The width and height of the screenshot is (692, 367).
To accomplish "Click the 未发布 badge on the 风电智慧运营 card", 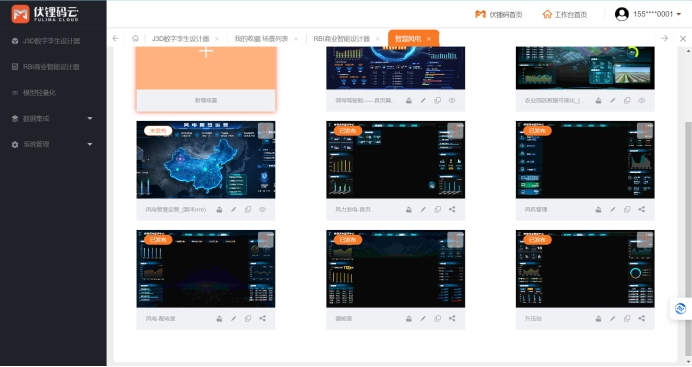I will pos(158,131).
